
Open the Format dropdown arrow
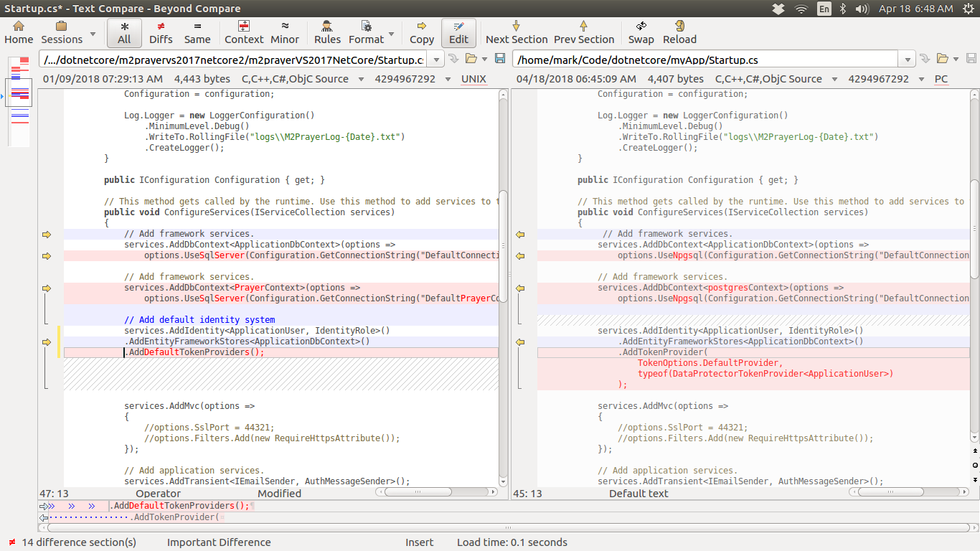point(390,33)
